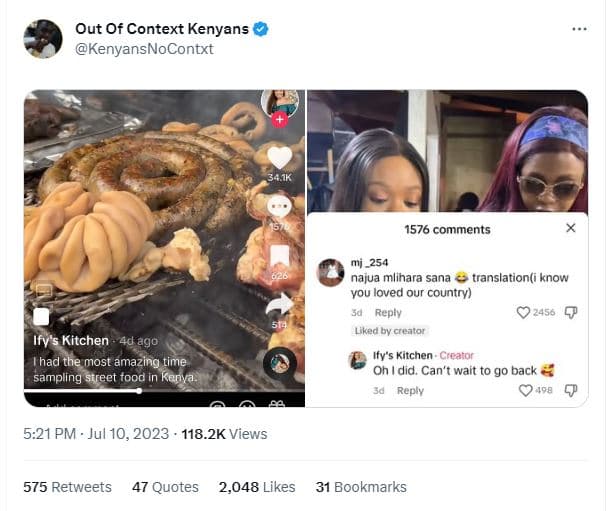Open the tweet's three-dot more menu
The width and height of the screenshot is (613, 511).
pos(579,29)
